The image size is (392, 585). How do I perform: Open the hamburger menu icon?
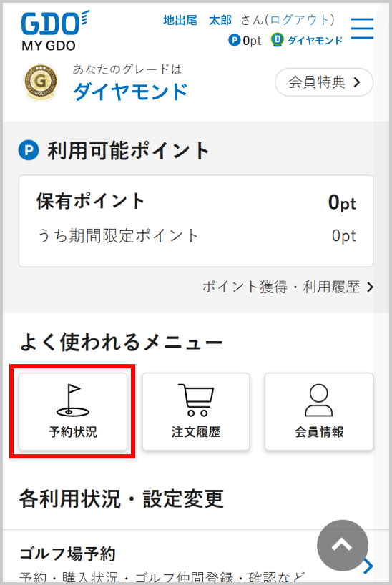point(362,29)
